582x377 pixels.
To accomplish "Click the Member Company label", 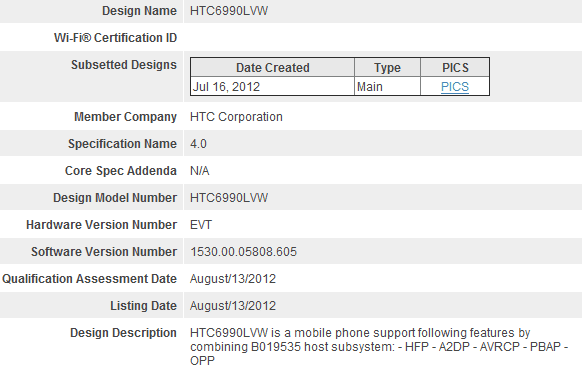I will click(x=125, y=117).
